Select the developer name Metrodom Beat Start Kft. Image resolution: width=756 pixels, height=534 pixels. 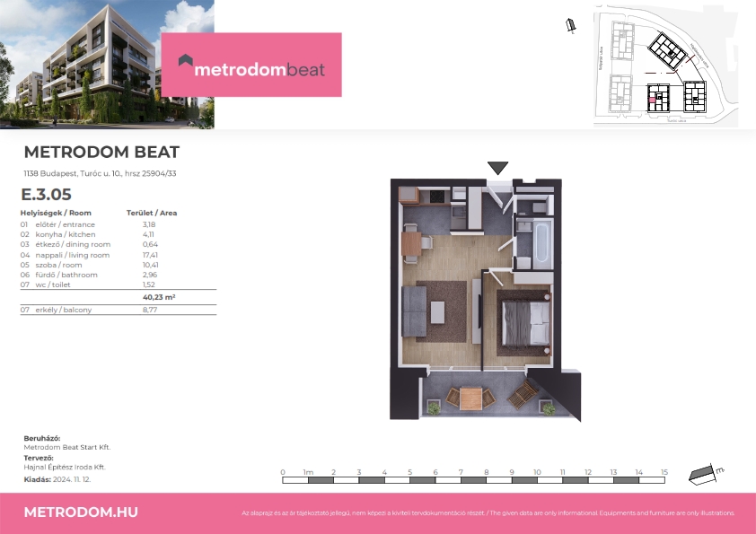point(67,447)
